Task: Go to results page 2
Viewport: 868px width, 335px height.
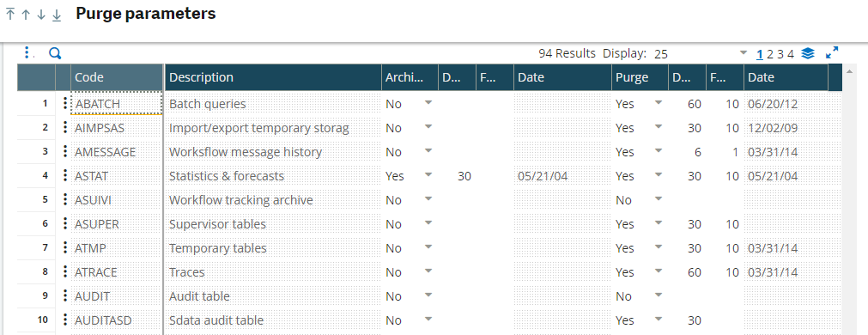Action: tap(770, 54)
